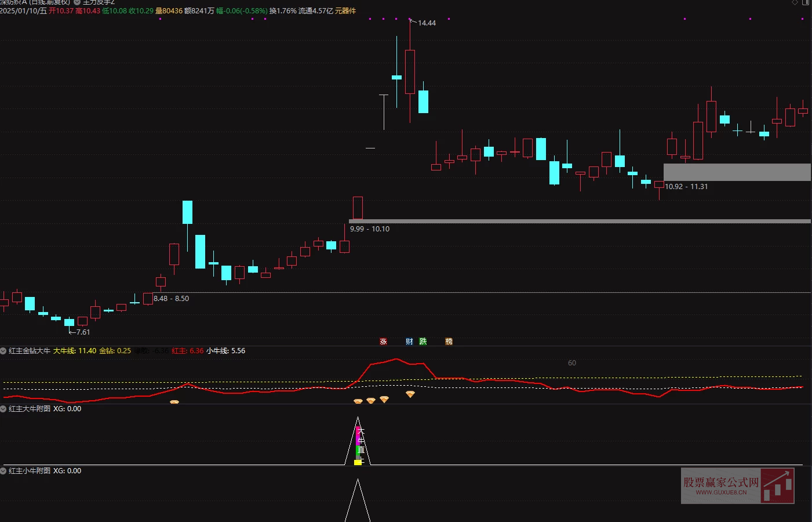Open the 股票赢家公式网 watermark link
The width and height of the screenshot is (812, 522).
(x=737, y=485)
